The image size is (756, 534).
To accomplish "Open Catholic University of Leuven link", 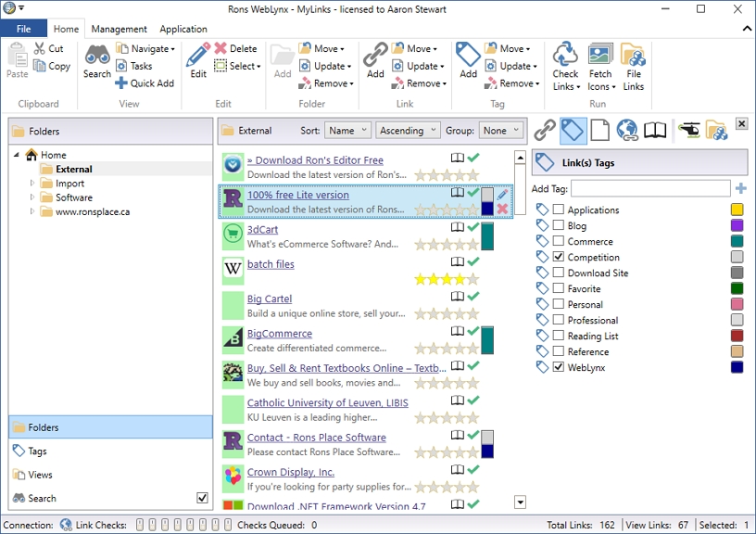I will [x=327, y=402].
